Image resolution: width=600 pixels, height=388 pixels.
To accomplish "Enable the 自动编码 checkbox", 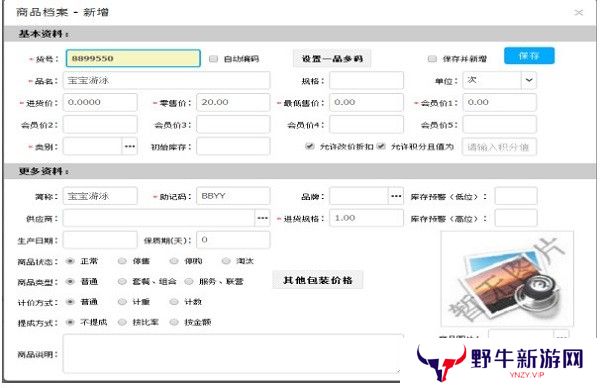I will click(x=213, y=59).
